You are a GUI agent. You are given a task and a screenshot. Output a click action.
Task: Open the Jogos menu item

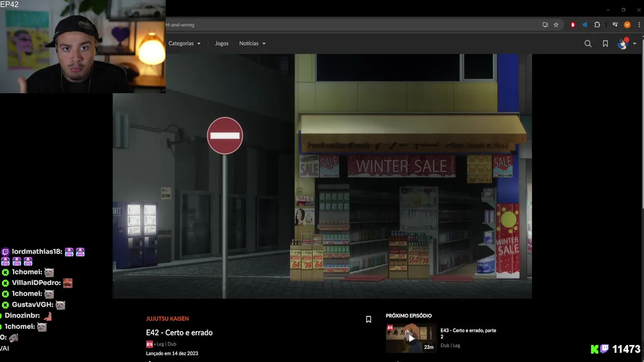pyautogui.click(x=221, y=43)
